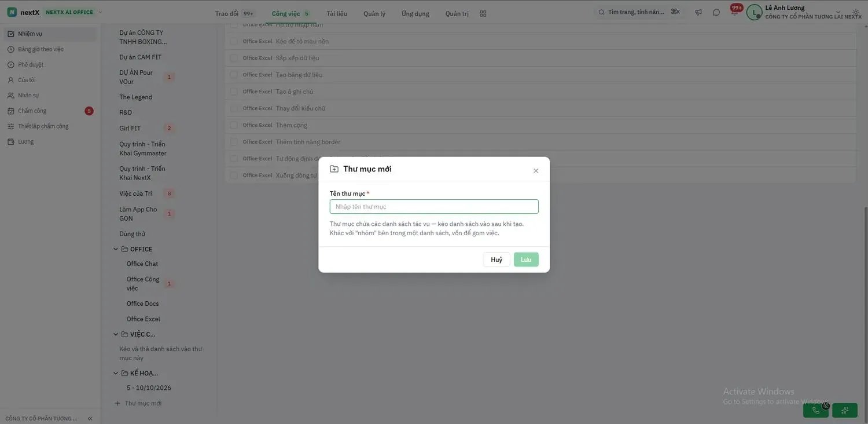Collapse the KẾ HOẠ... folder
Screen dimensions: 868x424
coord(116,373)
